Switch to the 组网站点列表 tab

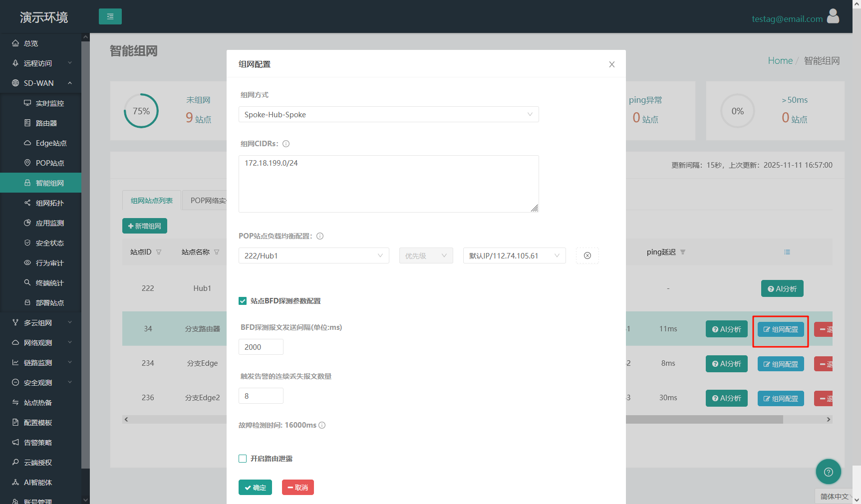pyautogui.click(x=152, y=200)
